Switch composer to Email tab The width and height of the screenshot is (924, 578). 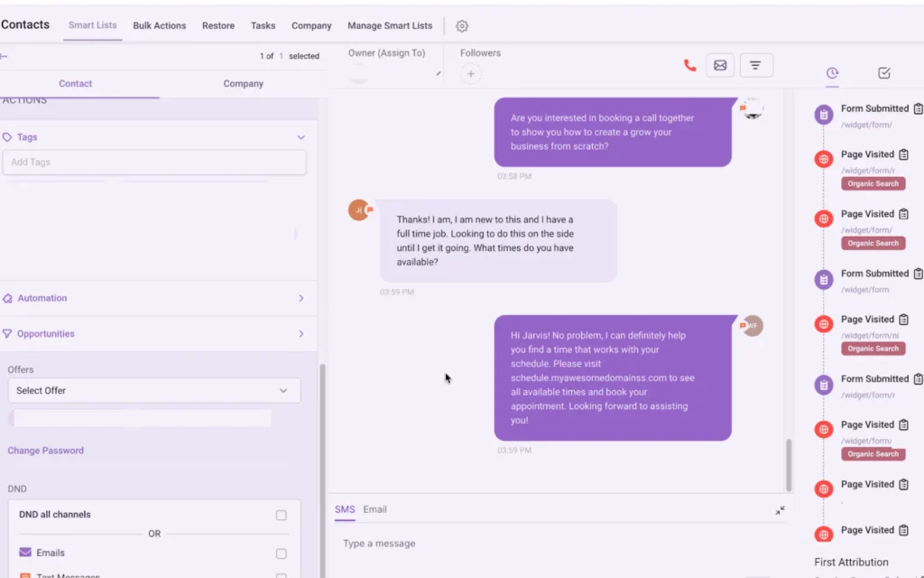(x=374, y=509)
